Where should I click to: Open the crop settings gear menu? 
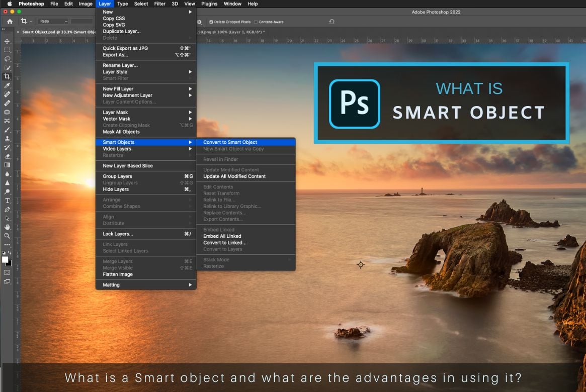[199, 22]
